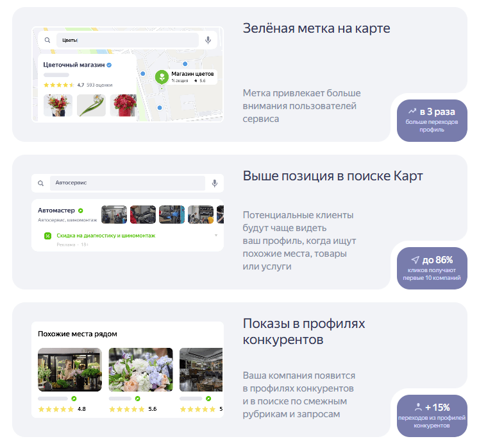Click the +15% переходов из профилей badge

coord(432,416)
